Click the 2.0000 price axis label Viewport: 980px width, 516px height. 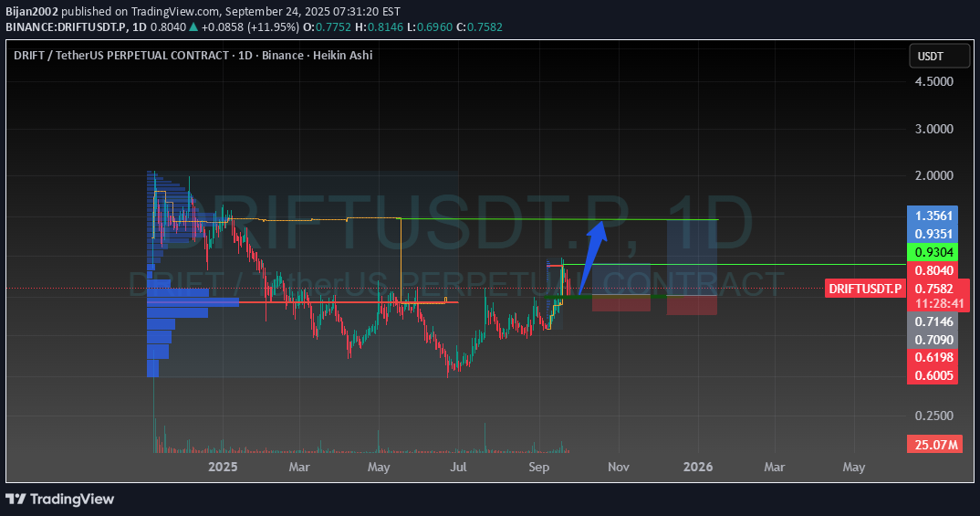pos(933,175)
